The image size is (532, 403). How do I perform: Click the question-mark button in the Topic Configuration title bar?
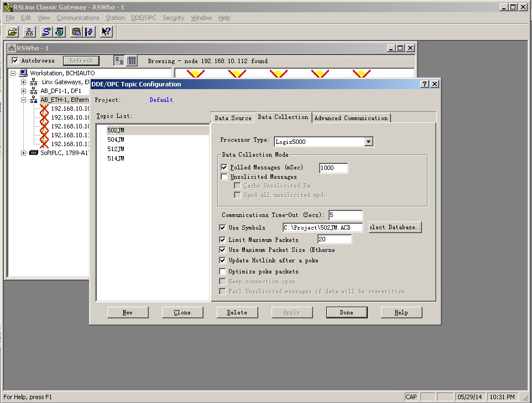coord(425,84)
